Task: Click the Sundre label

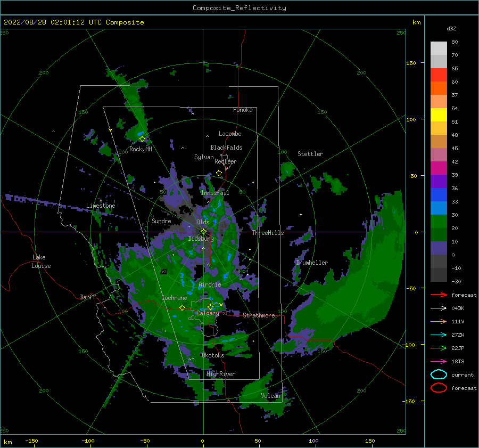Action: click(161, 221)
